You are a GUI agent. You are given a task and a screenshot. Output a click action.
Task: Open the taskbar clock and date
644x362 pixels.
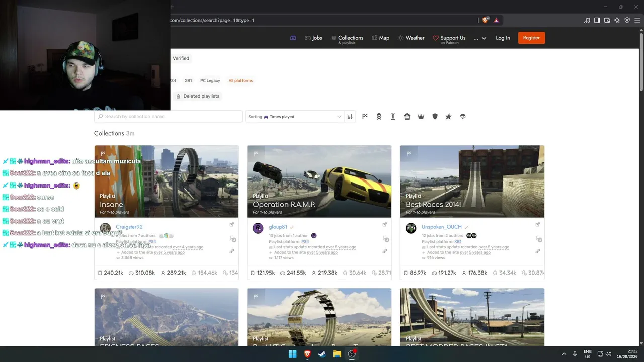click(628, 354)
